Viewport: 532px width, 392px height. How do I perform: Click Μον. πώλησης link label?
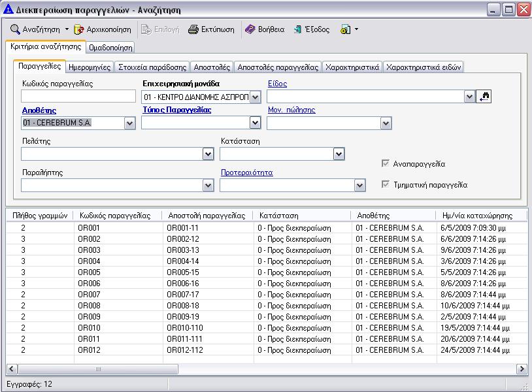[291, 110]
